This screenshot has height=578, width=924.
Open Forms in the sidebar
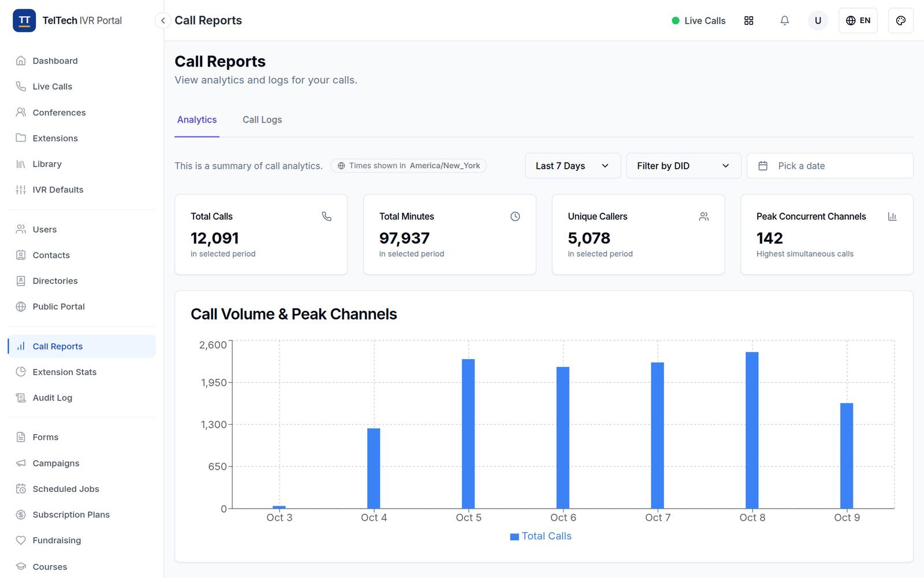(81, 437)
